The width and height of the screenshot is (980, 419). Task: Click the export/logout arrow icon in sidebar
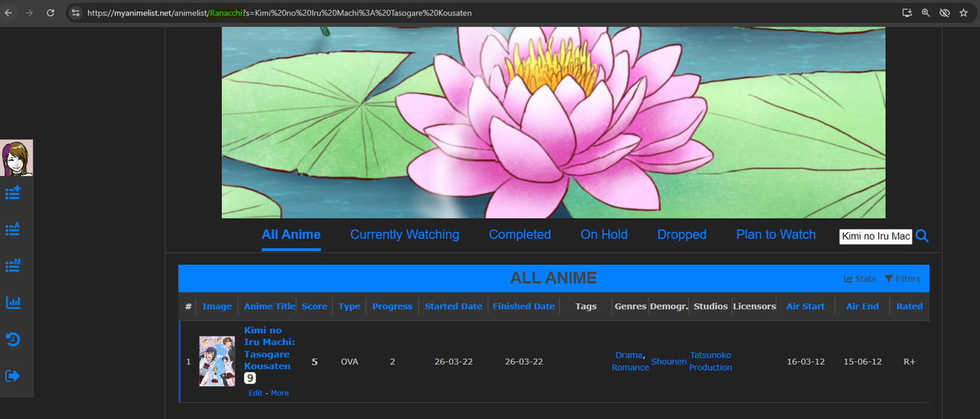(13, 376)
